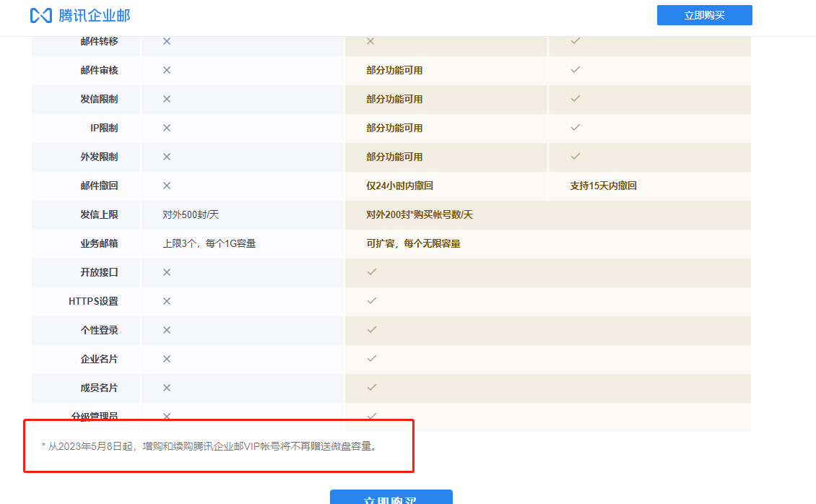This screenshot has height=504, width=816.
Task: Click the checkmark in the last column of 邮件转移
Action: point(576,41)
